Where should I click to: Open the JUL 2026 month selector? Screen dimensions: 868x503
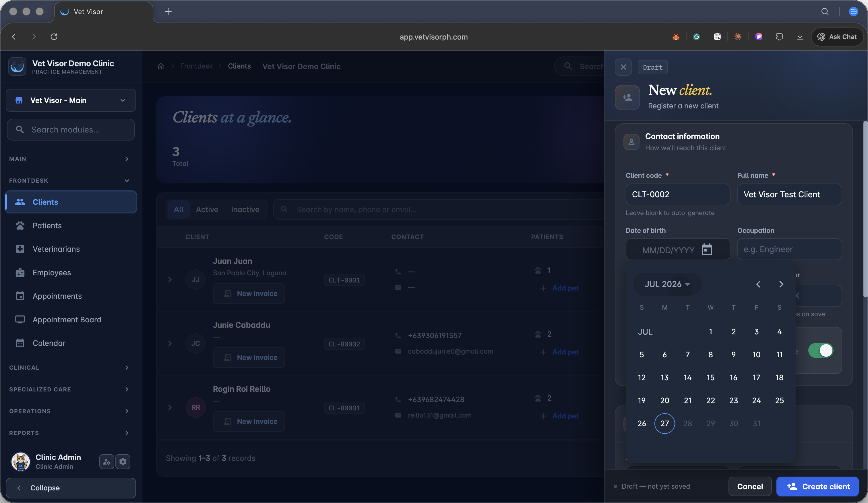tap(667, 284)
